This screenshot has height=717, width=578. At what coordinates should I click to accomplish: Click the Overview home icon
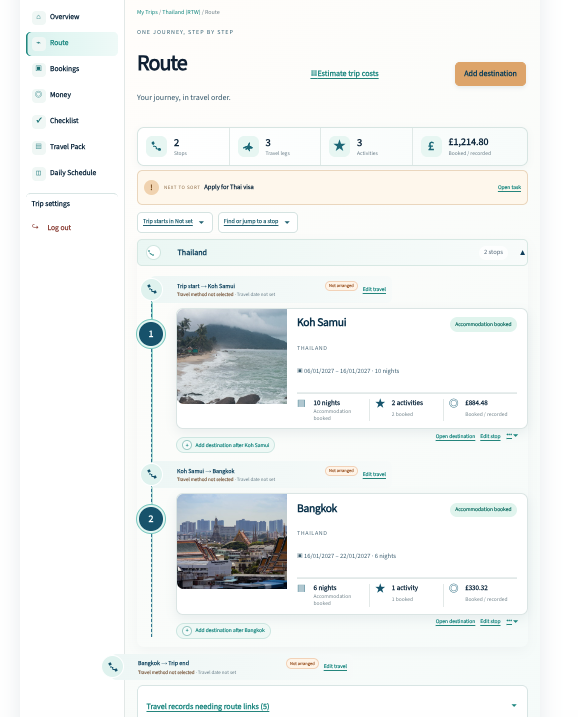pos(38,17)
